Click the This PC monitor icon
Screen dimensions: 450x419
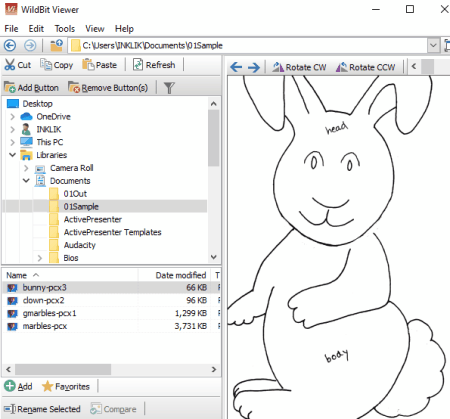point(26,142)
